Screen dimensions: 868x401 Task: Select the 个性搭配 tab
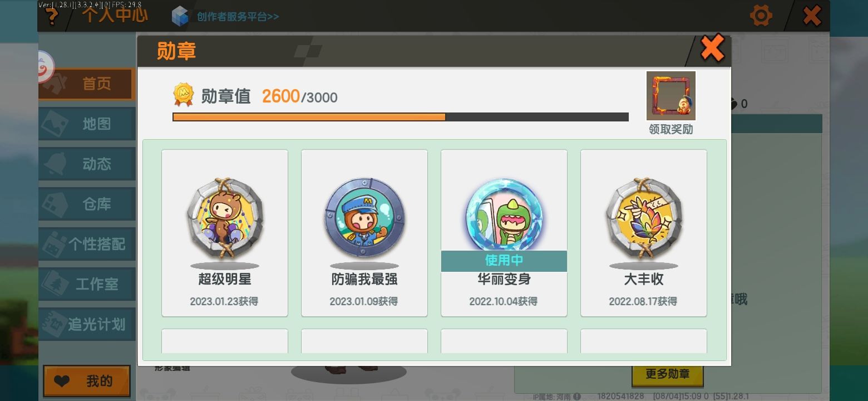coord(87,244)
